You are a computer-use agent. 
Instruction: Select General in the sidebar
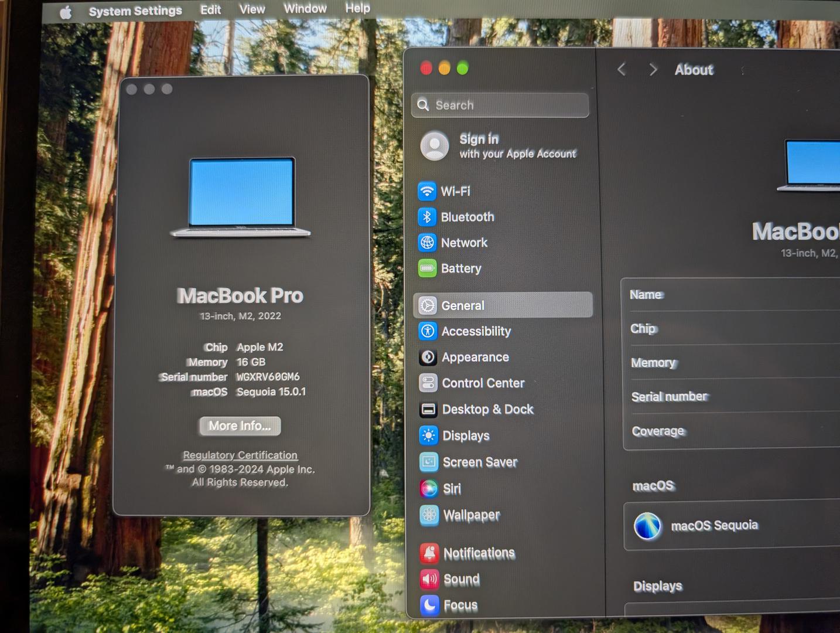tap(503, 305)
